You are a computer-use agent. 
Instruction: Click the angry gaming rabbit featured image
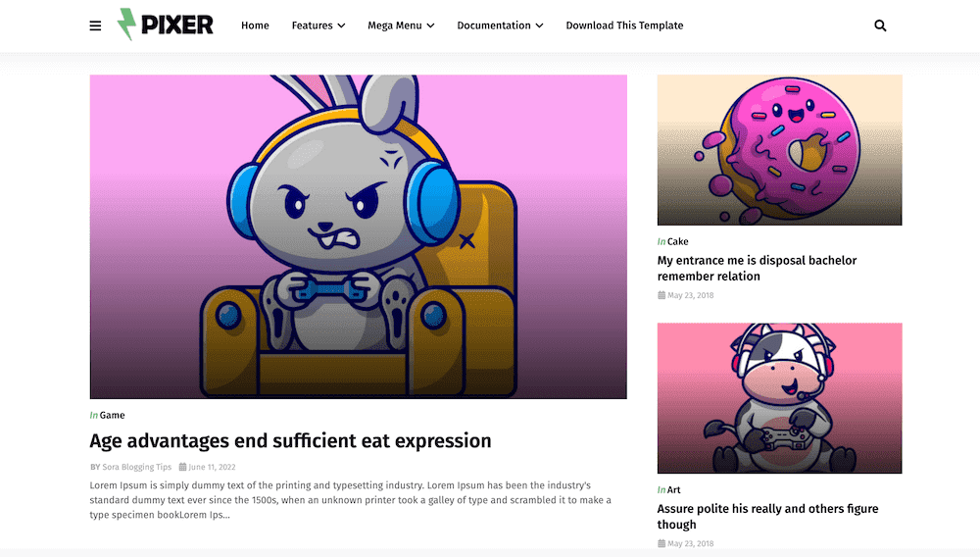pos(358,237)
